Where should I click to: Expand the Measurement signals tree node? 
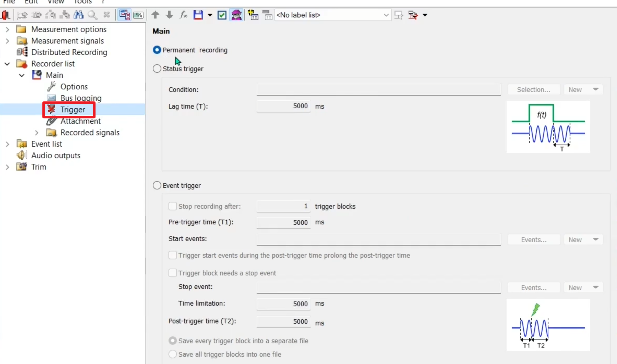(7, 41)
